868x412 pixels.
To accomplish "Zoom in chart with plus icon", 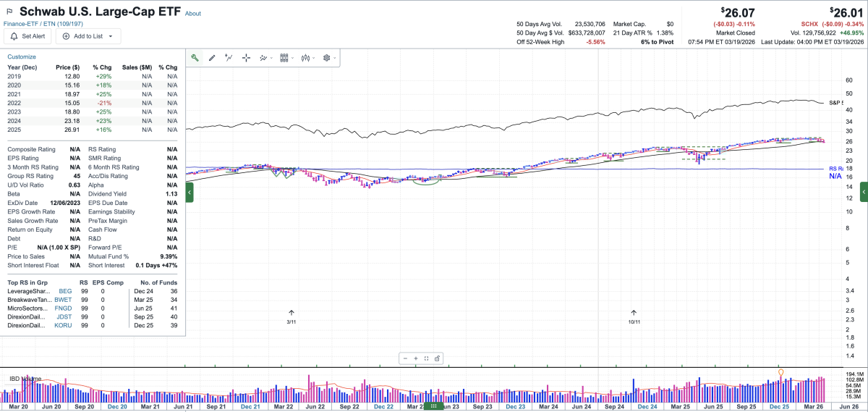I will [x=416, y=358].
